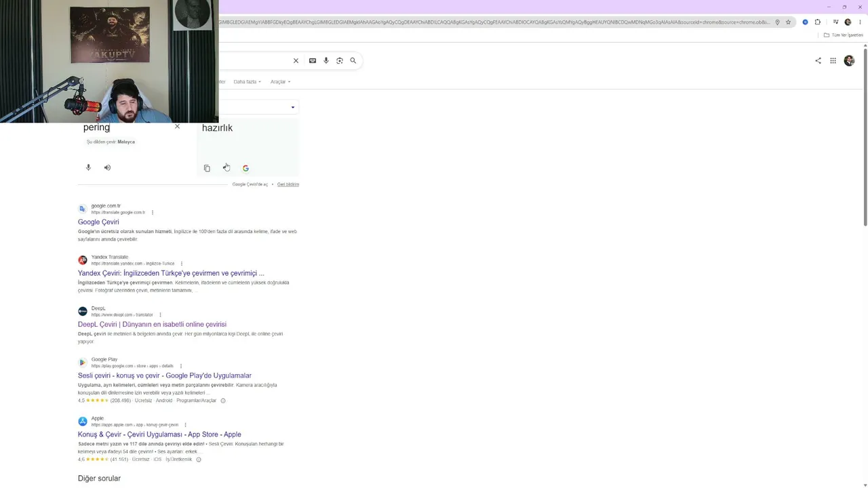This screenshot has height=488, width=868.
Task: Open more options for Yandex Translate result
Action: coord(182,264)
